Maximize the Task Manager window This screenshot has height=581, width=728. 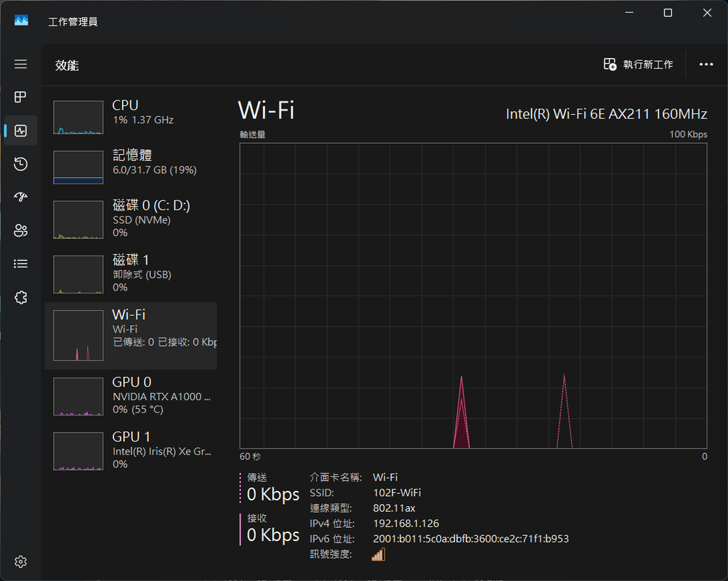pos(668,13)
